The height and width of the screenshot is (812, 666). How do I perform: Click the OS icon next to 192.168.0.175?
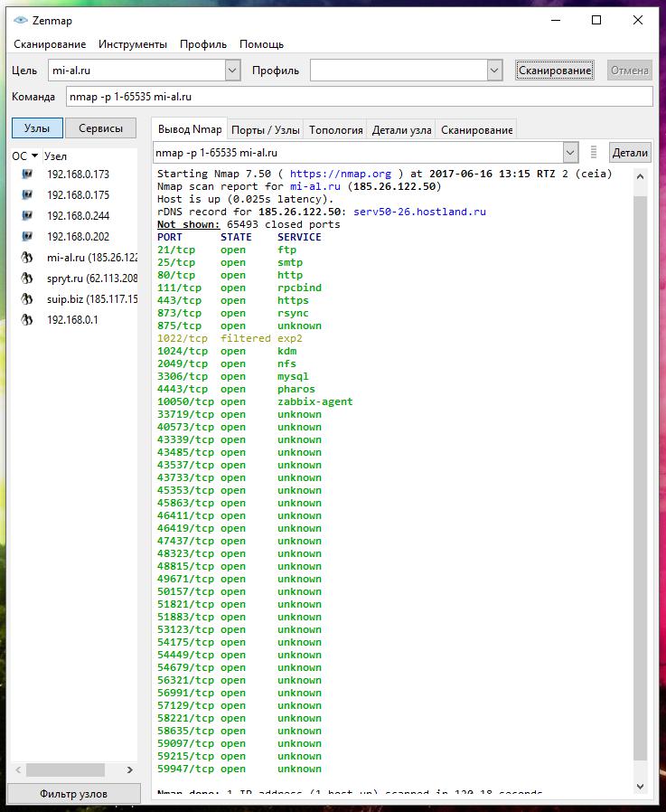pos(27,194)
